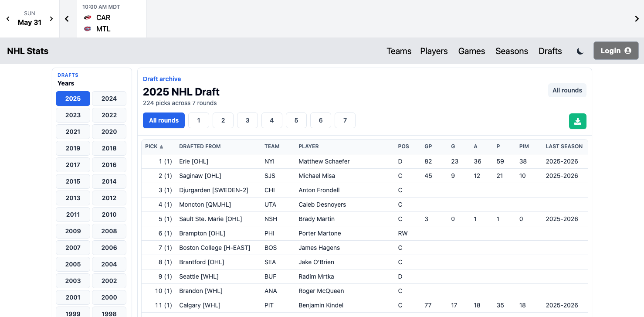Screen dimensions: 644x317
Task: Show round 4 picks
Action: (x=272, y=120)
